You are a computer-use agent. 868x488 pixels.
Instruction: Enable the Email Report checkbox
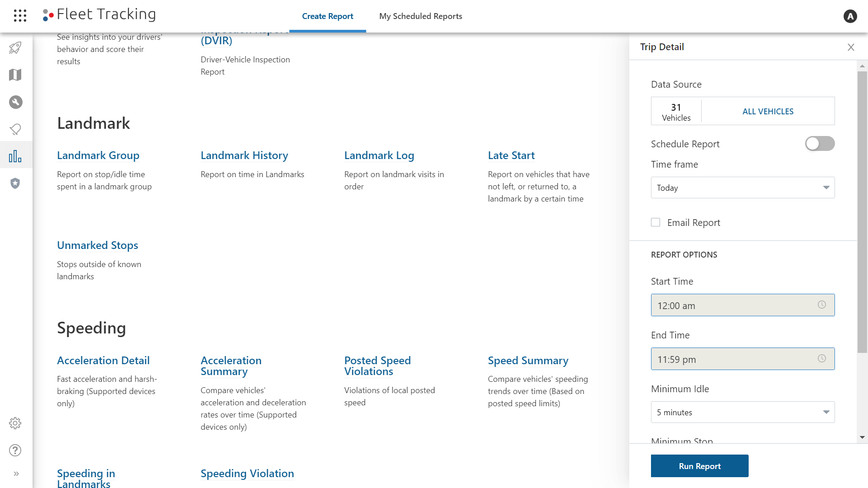(655, 222)
